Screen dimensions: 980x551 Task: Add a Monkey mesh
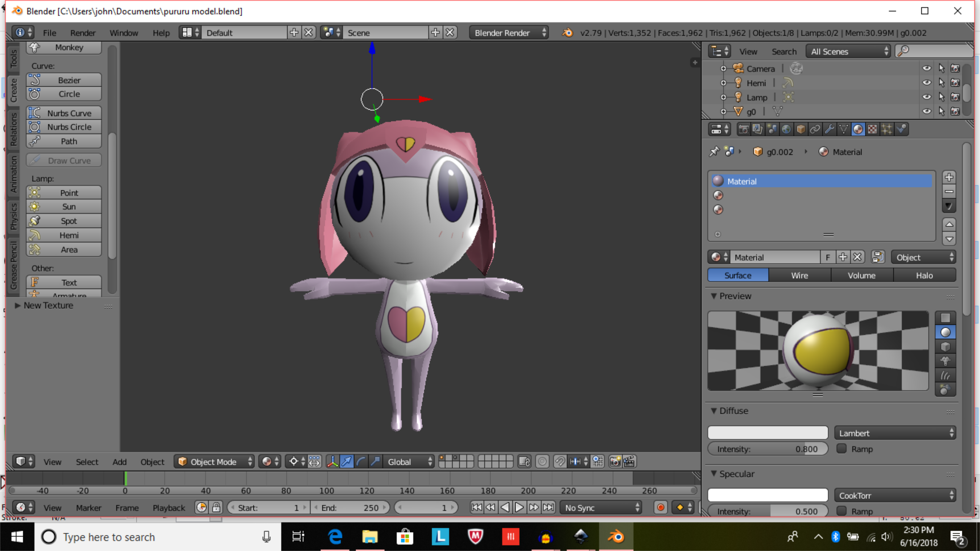click(x=64, y=47)
